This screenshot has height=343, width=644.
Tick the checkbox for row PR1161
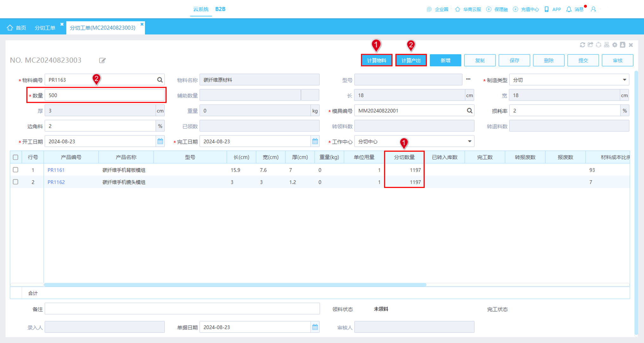16,170
